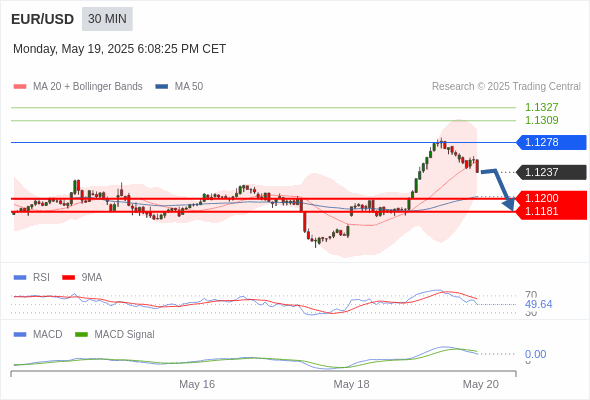Toggle the MACD legend entry
Viewport: 590px width, 400px height.
38,334
